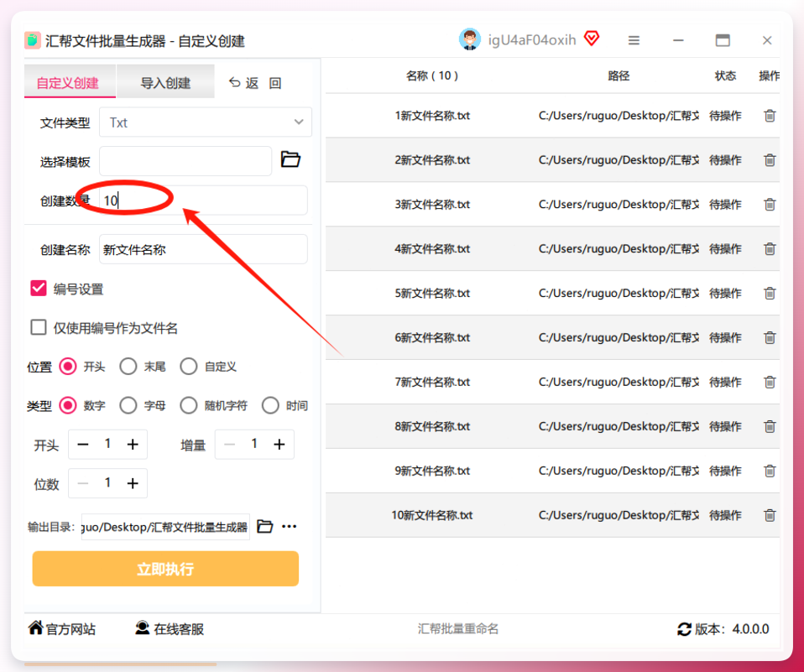Click the red VIP diamond badge
Viewport: 804px width, 672px height.
[x=592, y=39]
